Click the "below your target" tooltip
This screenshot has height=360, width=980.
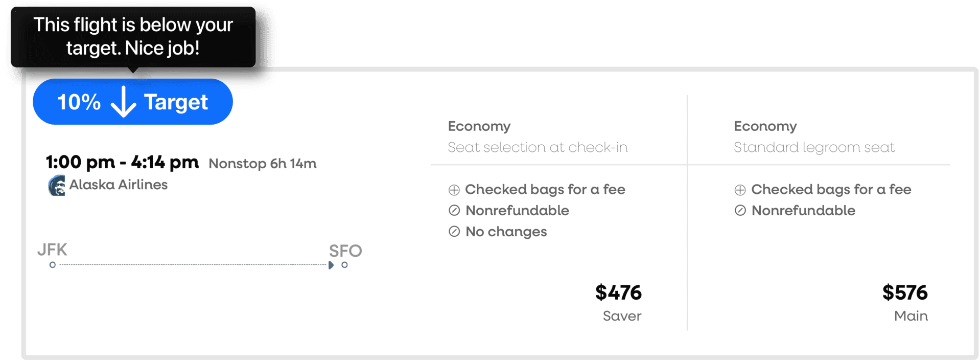[x=133, y=37]
